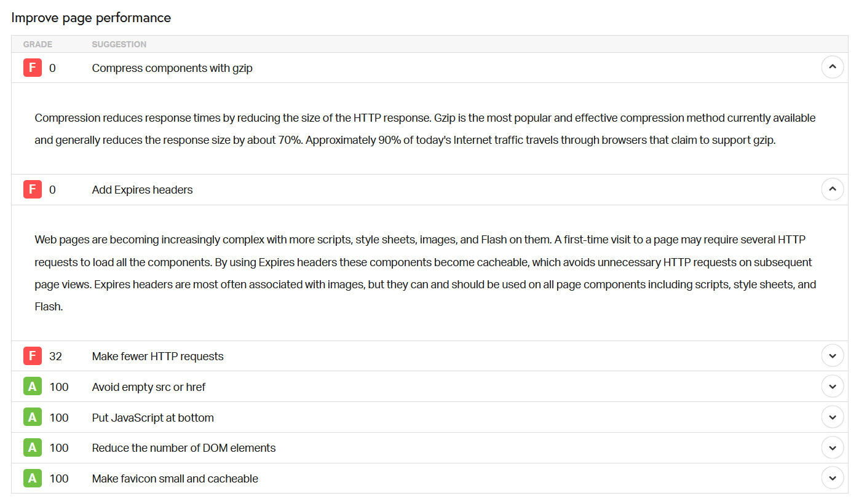Click the F grade badge for gzip compression
Screen dimensions: 859x504
pos(32,68)
